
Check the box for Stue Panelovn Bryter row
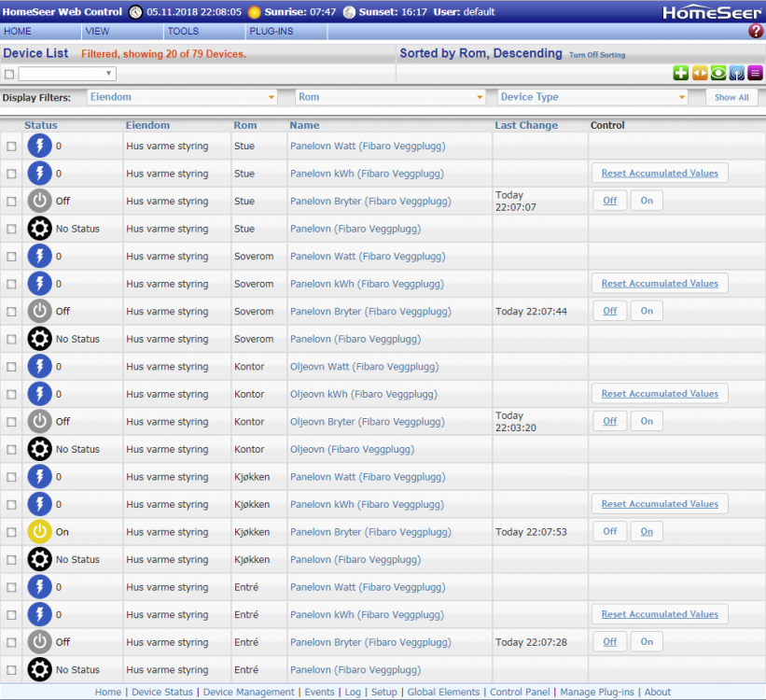[x=12, y=202]
